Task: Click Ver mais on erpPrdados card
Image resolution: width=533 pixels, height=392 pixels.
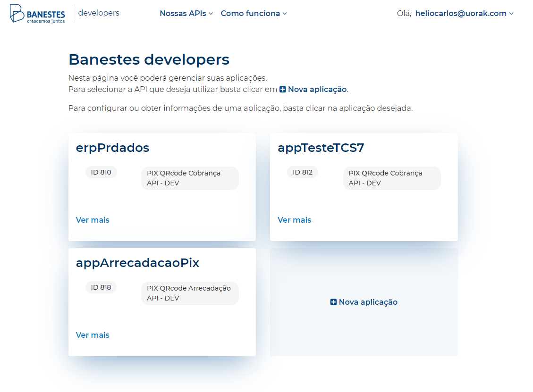Action: click(x=93, y=220)
